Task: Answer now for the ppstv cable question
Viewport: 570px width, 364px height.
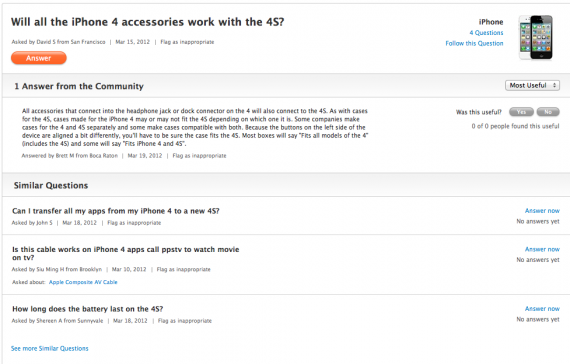Action: click(542, 249)
